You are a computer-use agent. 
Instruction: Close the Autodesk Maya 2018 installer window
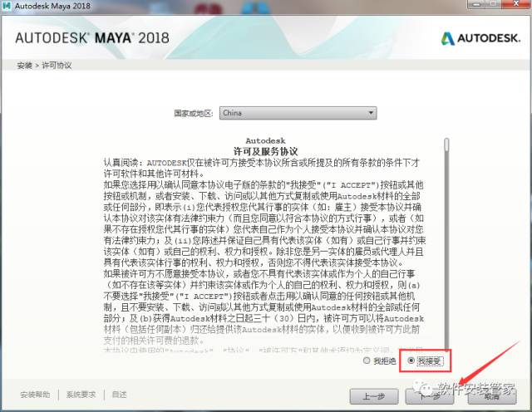[x=516, y=4]
